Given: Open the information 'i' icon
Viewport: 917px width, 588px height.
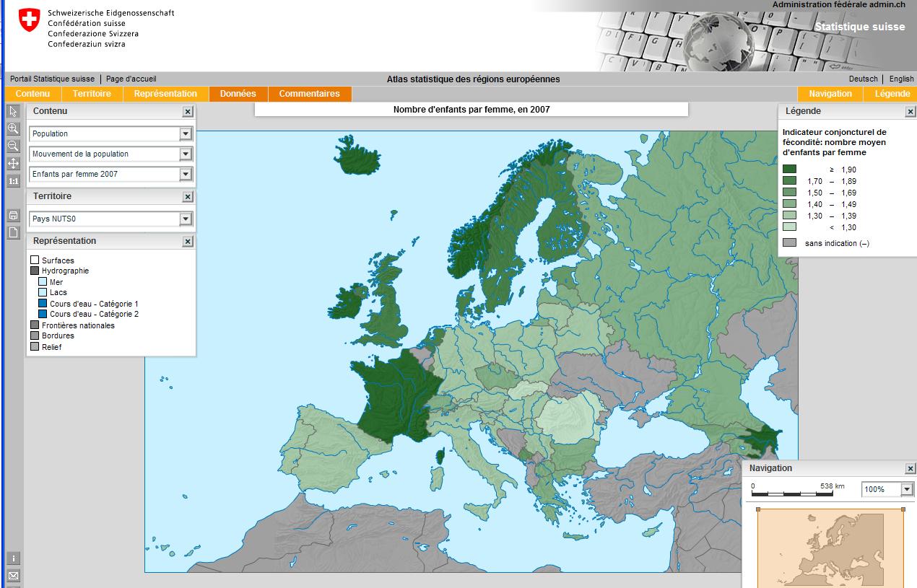Looking at the screenshot, I should point(13,558).
